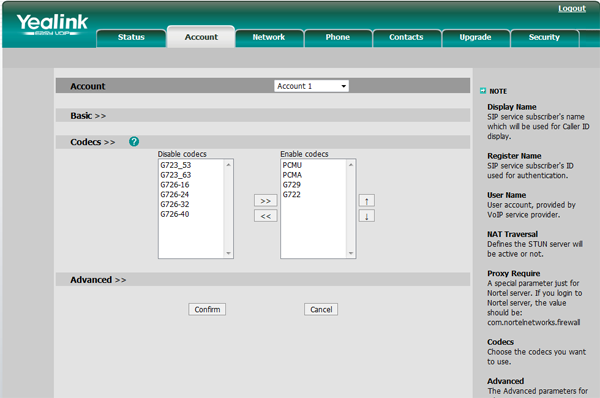Click the Yealink logo
600x398 pixels.
tap(52, 24)
